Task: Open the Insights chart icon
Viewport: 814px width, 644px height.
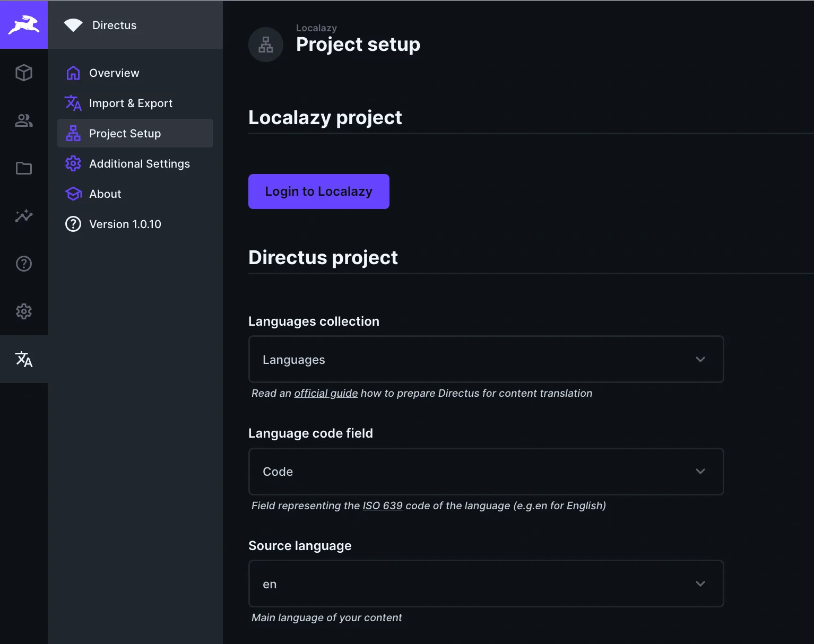Action: [24, 216]
